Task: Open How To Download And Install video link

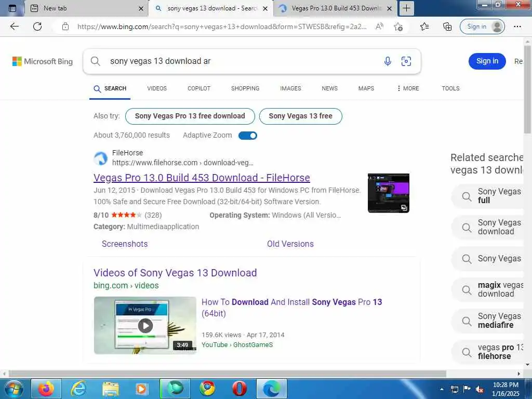Action: coord(291,308)
